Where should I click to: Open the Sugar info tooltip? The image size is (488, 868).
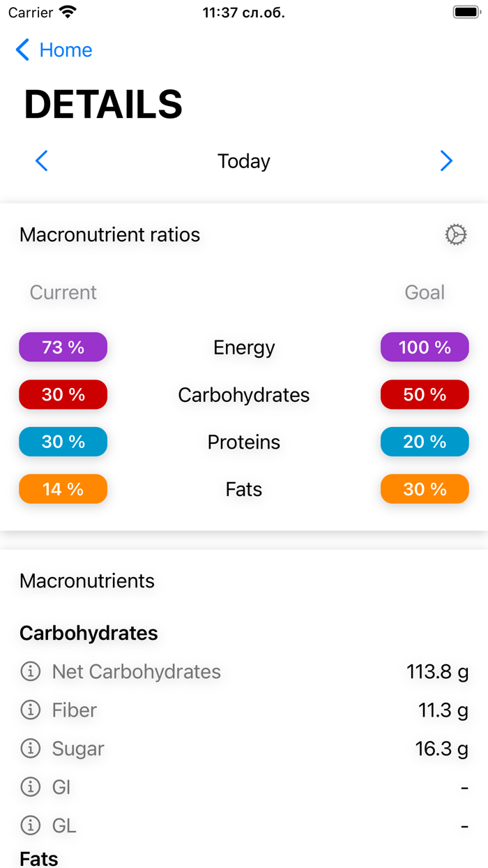(30, 748)
